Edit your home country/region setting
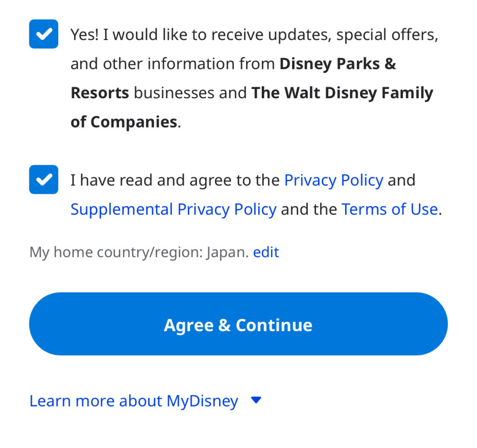The width and height of the screenshot is (477, 448). [266, 251]
